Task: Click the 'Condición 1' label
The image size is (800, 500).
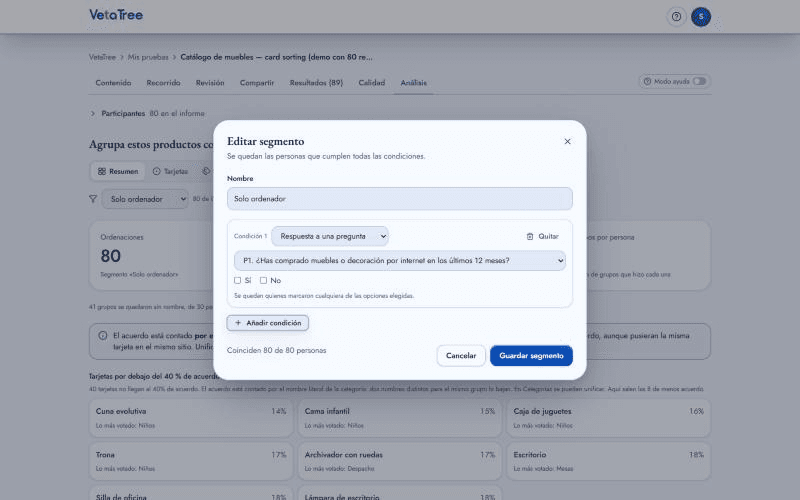Action: tap(250, 236)
